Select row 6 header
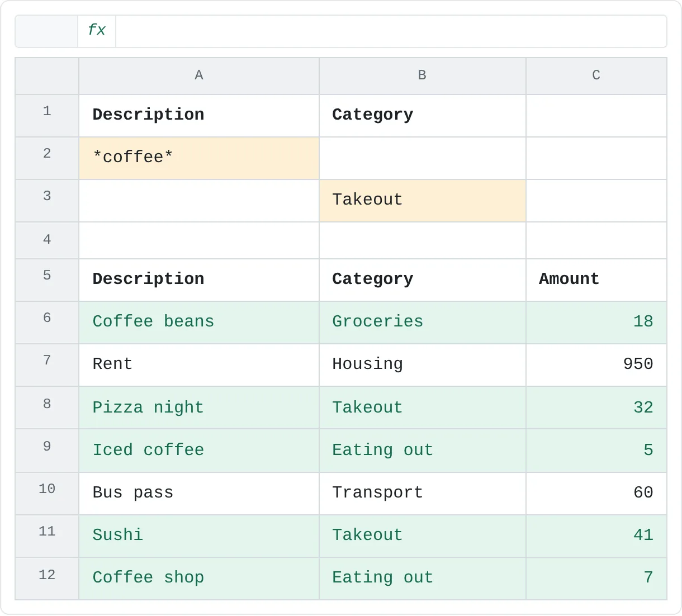 click(x=47, y=323)
